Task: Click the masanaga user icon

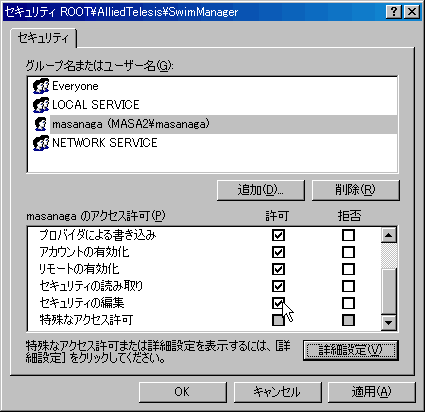Action: tap(41, 124)
